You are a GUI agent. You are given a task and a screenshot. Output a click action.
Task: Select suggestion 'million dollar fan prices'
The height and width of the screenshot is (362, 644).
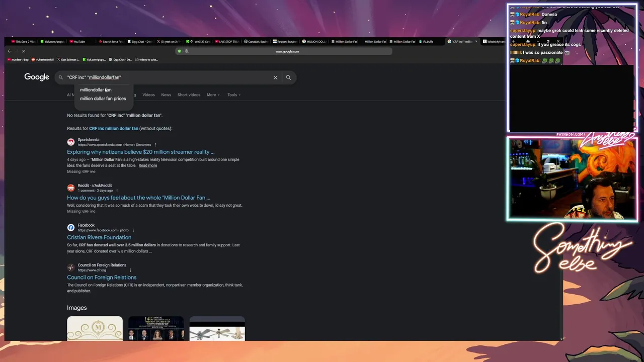pos(103,99)
